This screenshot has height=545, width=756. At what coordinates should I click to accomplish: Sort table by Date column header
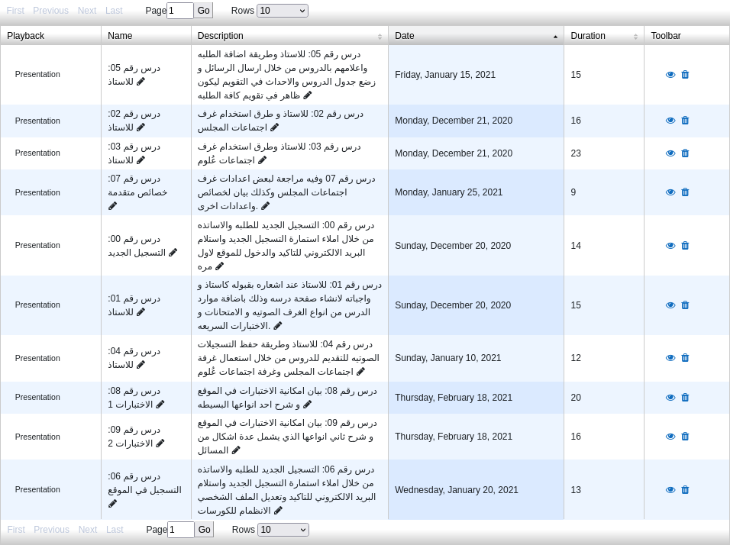click(476, 36)
